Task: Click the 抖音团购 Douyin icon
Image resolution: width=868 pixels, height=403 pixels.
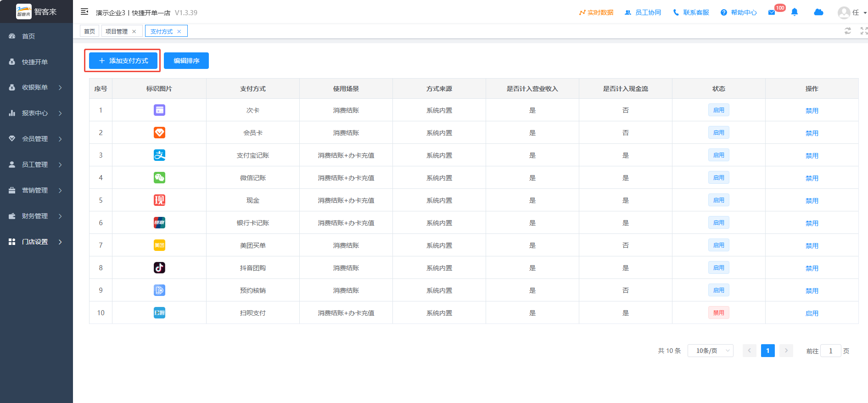Action: point(159,268)
